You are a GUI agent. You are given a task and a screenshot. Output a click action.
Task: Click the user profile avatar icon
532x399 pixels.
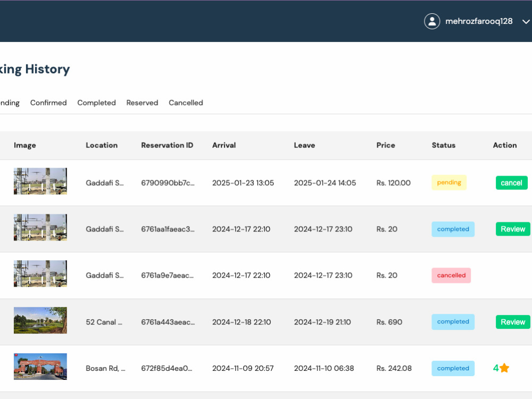(x=432, y=21)
